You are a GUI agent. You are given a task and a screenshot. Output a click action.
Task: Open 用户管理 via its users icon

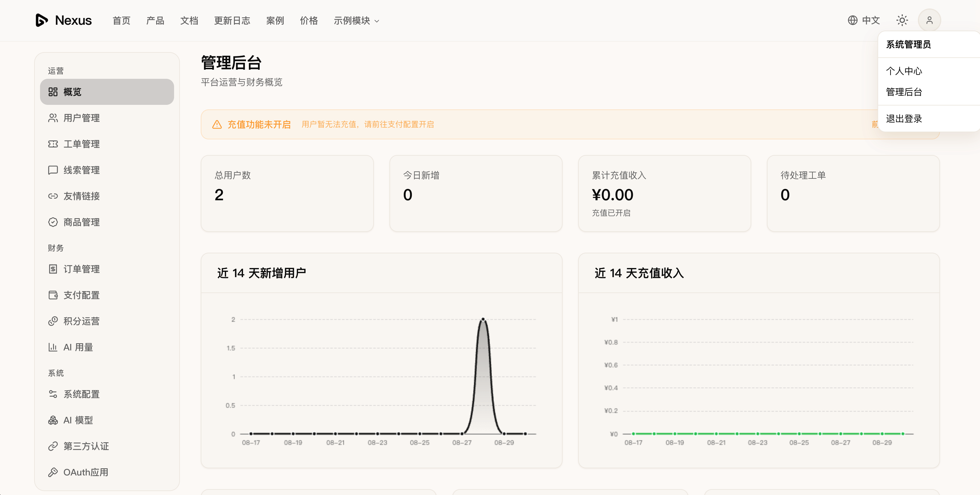(53, 118)
